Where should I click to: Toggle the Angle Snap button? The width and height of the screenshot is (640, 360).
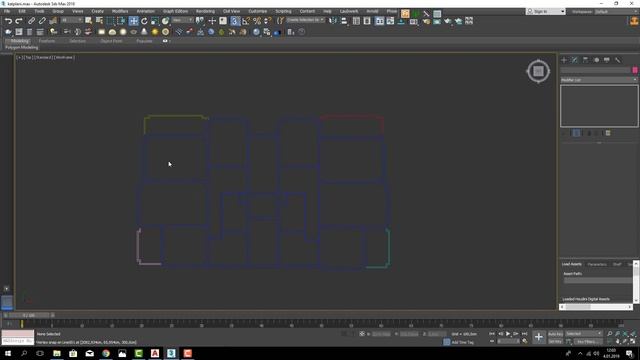pyautogui.click(x=246, y=20)
